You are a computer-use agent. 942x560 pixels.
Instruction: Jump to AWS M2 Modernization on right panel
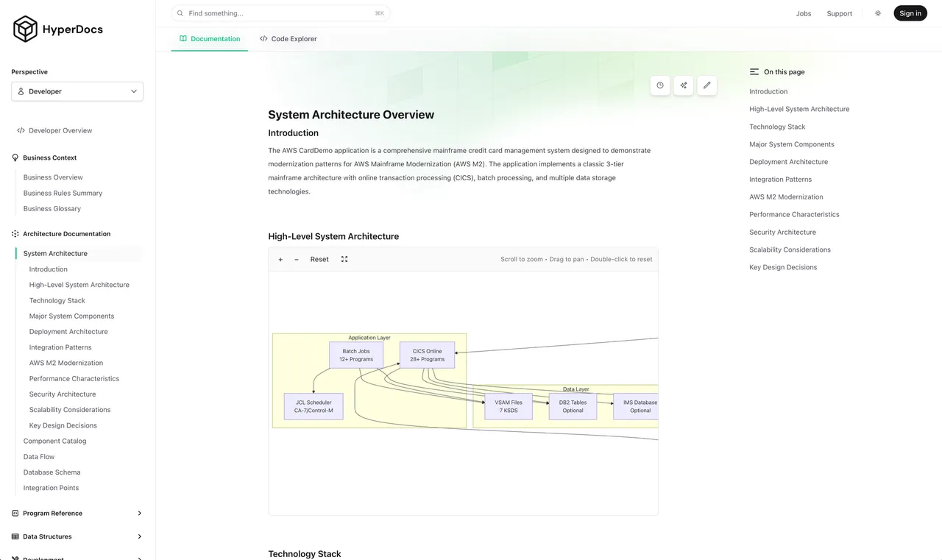[x=786, y=197]
